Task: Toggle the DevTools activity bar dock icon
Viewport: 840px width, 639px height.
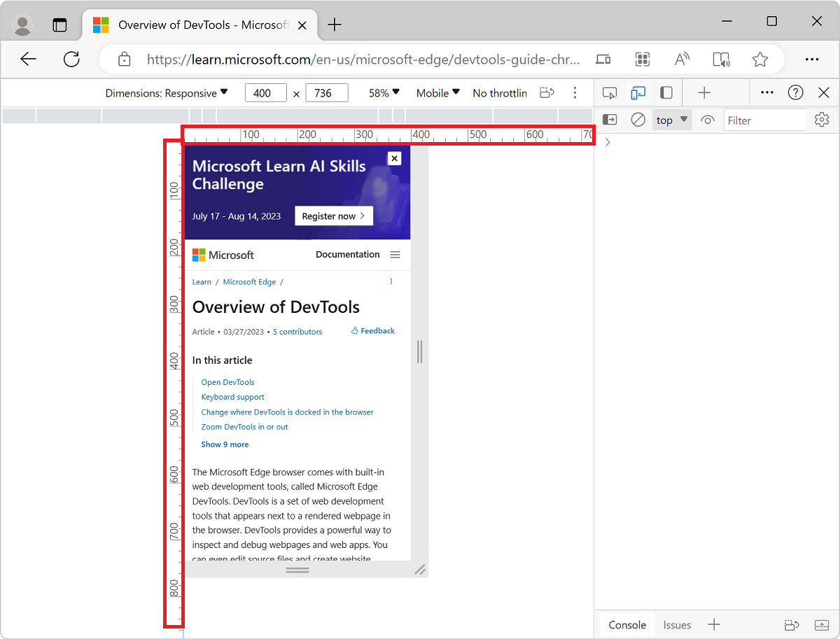Action: pos(666,93)
